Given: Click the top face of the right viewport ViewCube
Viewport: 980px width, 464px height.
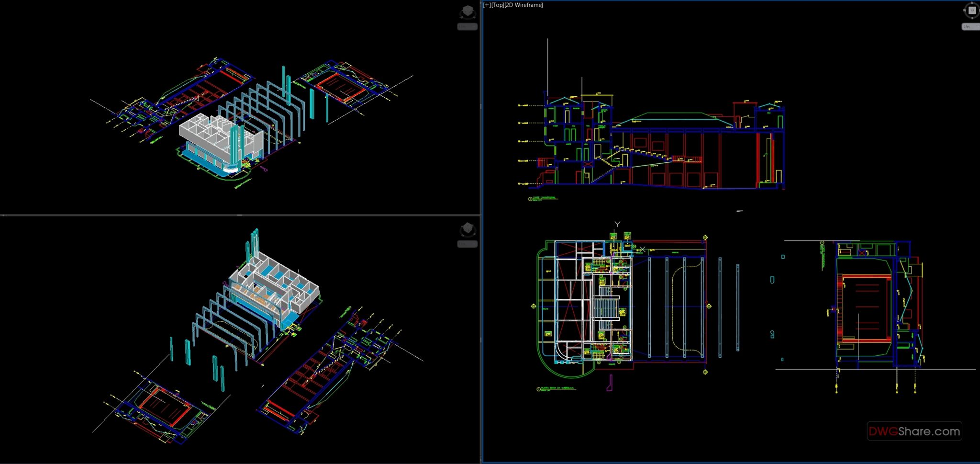Looking at the screenshot, I should [x=972, y=10].
